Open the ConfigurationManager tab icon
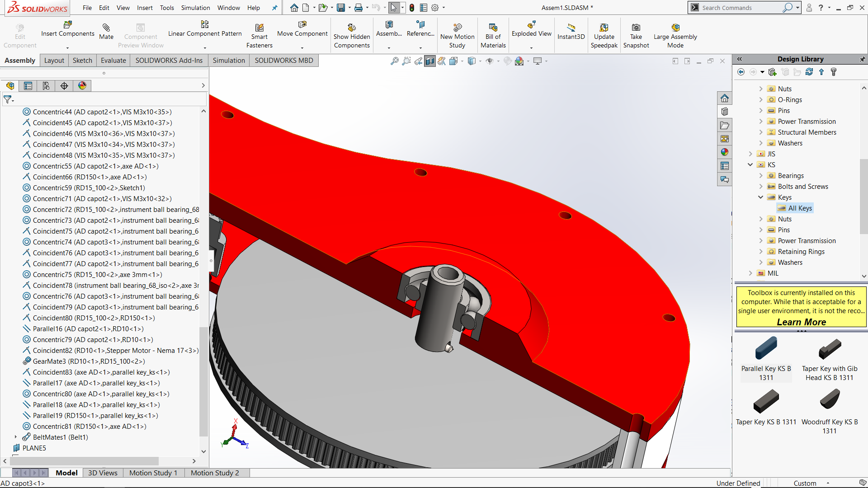Viewport: 868px width, 488px height. tap(46, 86)
